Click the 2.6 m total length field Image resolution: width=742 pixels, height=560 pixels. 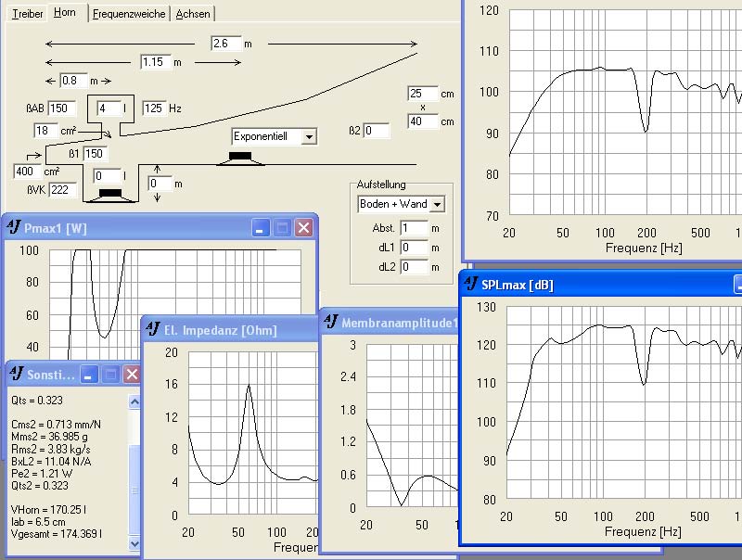pos(225,44)
